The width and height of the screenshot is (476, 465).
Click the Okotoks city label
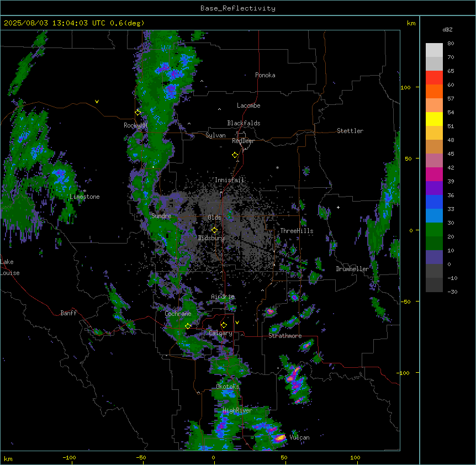pyautogui.click(x=228, y=387)
